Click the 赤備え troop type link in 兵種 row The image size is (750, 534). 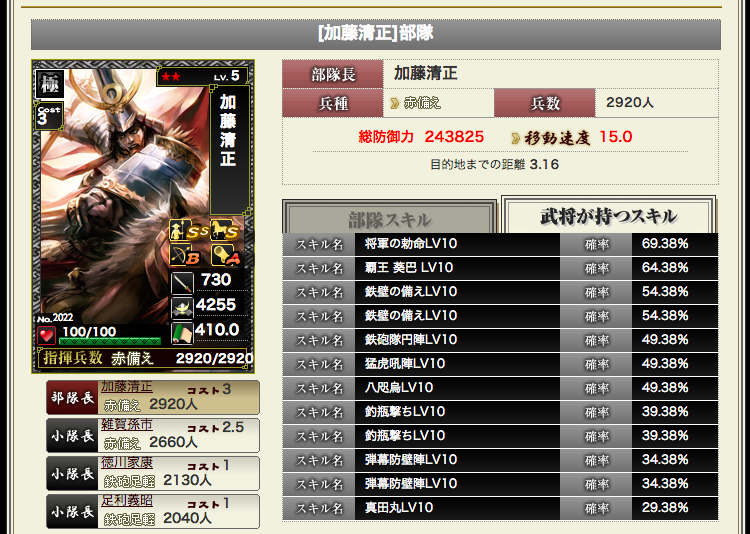[421, 103]
